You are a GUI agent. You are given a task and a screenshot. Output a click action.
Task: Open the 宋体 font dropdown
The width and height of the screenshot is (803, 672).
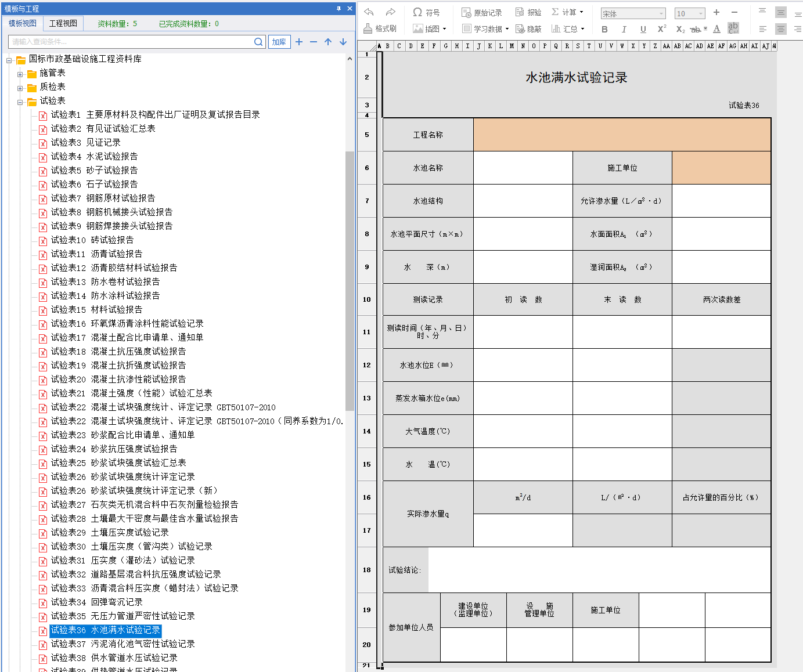661,13
